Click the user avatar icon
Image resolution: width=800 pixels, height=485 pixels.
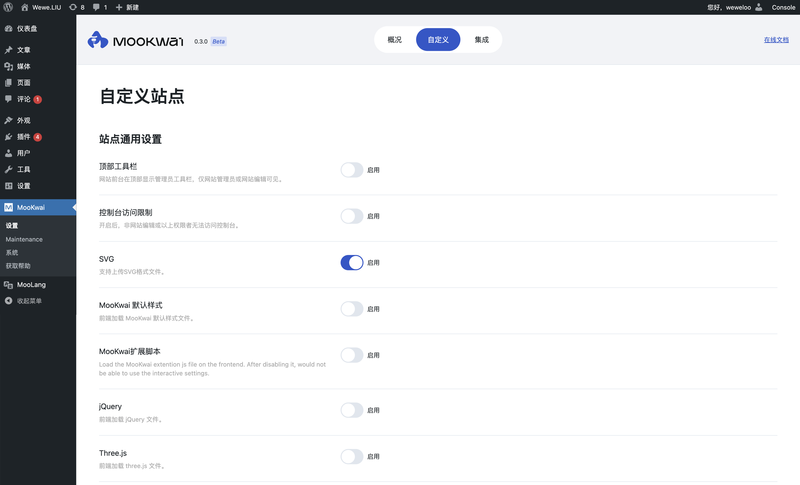[759, 7]
